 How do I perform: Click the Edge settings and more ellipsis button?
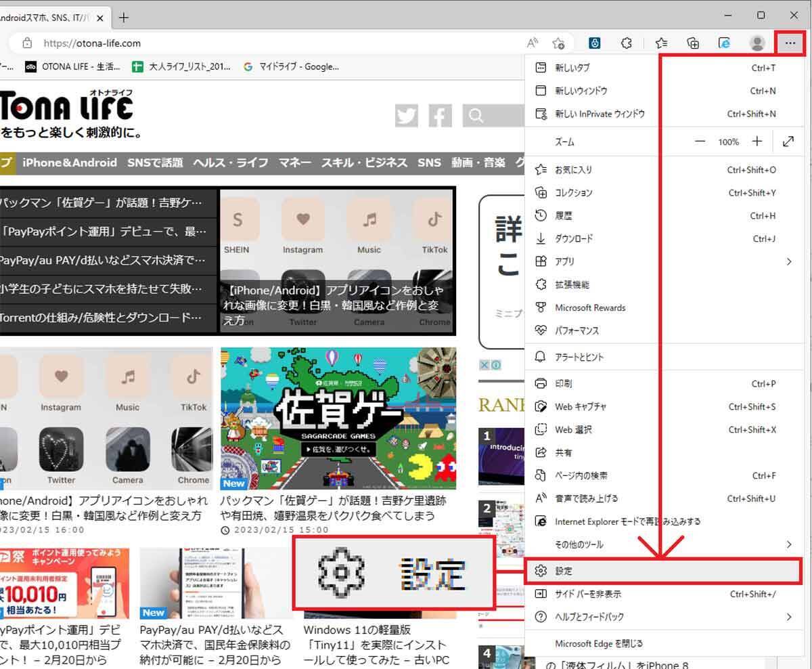tap(789, 43)
